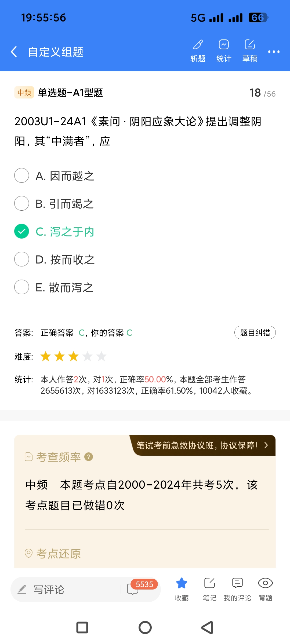Tap the 收藏 star icon
Viewport: 290px width, 644px height.
(x=182, y=583)
